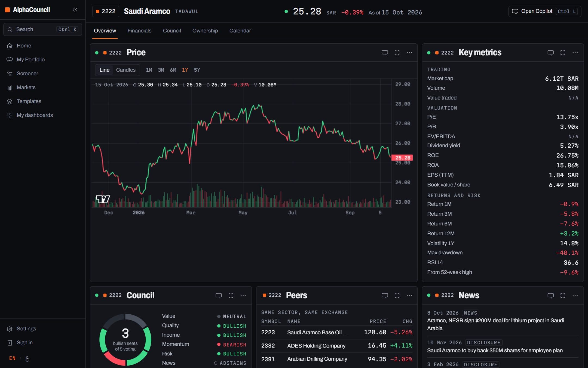Open more options menu on Price panel
The image size is (588, 368).
pos(409,53)
